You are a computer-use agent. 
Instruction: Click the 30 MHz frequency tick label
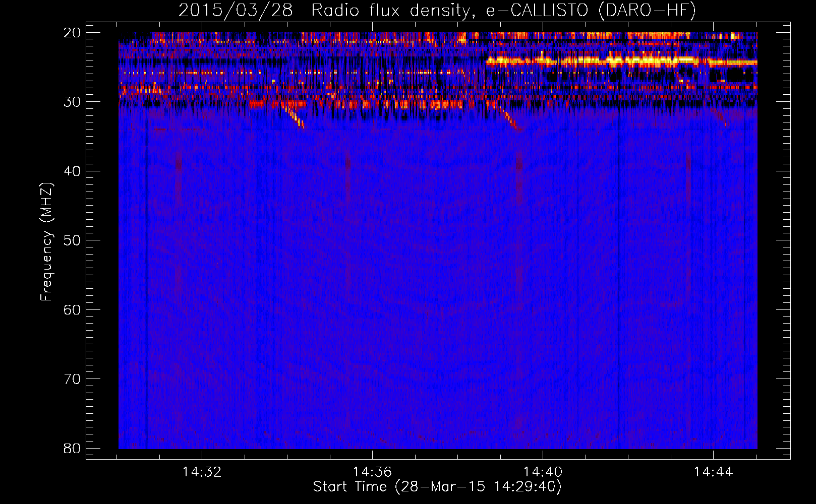click(x=72, y=102)
